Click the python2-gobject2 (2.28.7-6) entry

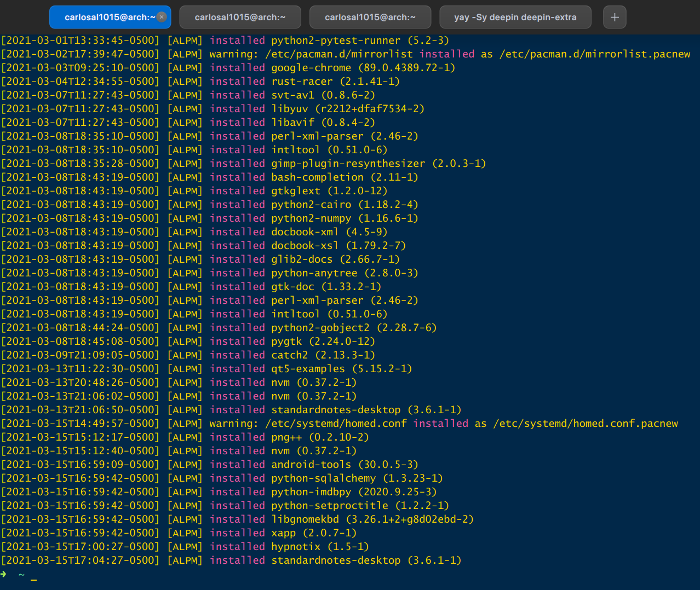pyautogui.click(x=354, y=328)
